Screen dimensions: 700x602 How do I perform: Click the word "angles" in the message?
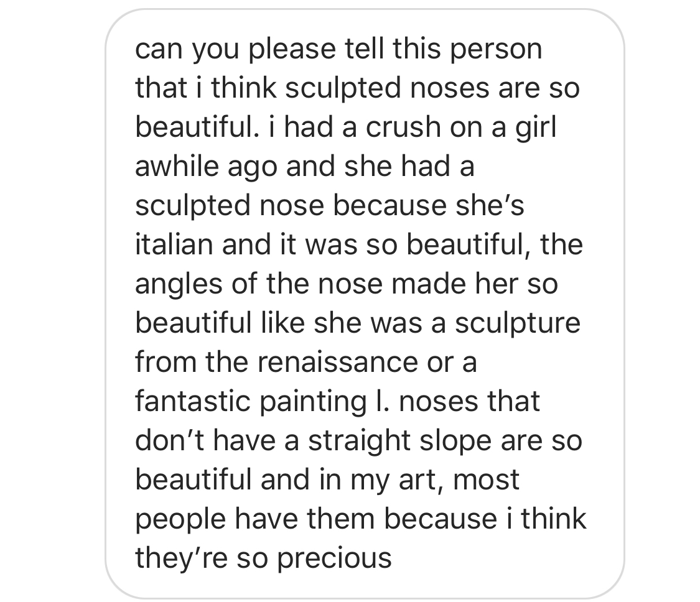click(x=170, y=284)
